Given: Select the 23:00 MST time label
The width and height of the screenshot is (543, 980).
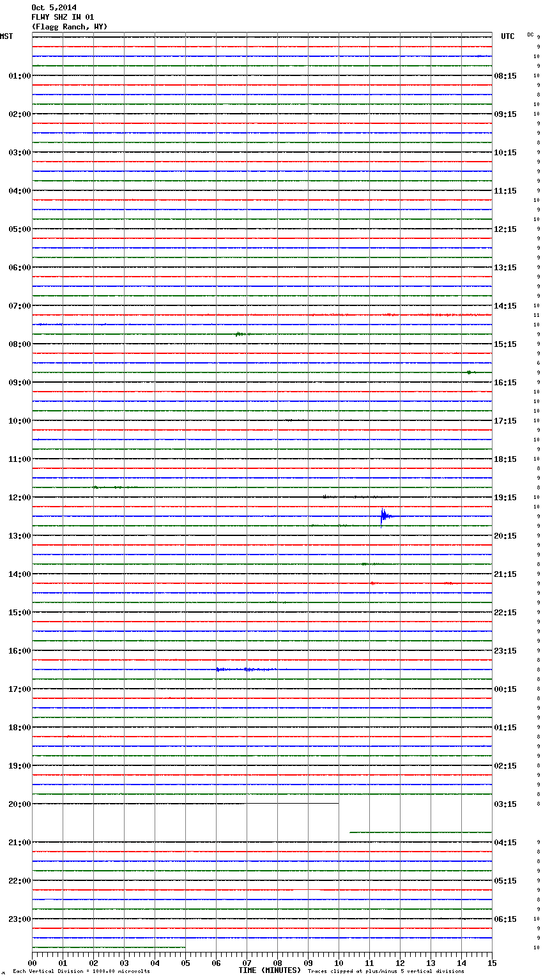Looking at the screenshot, I should click(x=19, y=919).
